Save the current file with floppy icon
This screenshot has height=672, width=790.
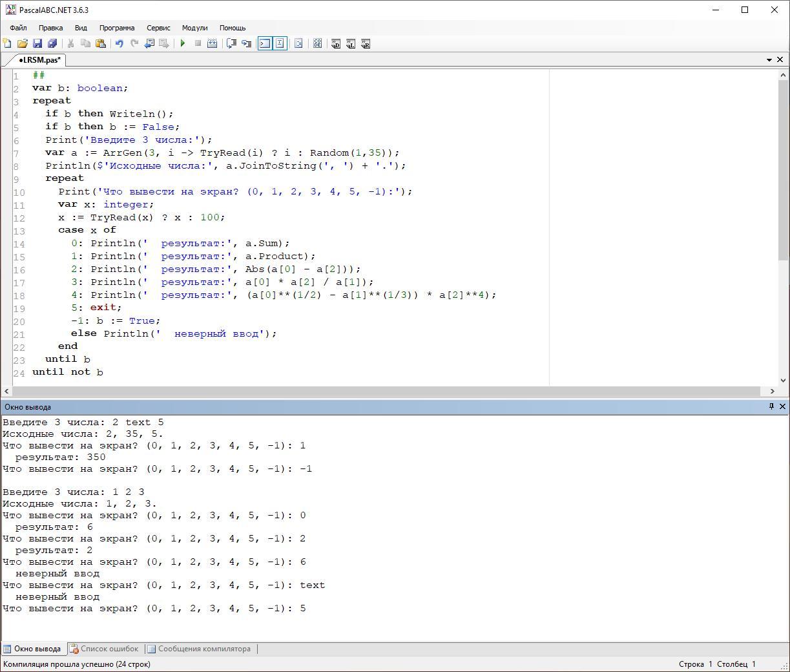point(37,43)
